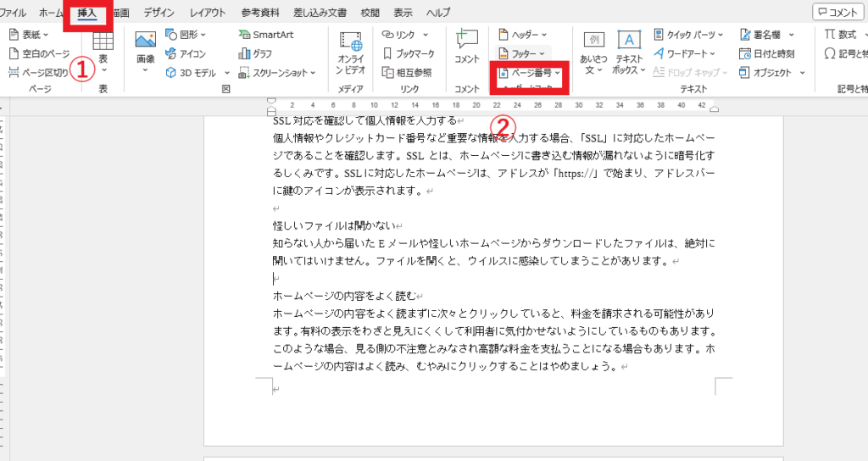The height and width of the screenshot is (461, 868).
Task: Open the クイックパーツ dropdown
Action: click(688, 34)
